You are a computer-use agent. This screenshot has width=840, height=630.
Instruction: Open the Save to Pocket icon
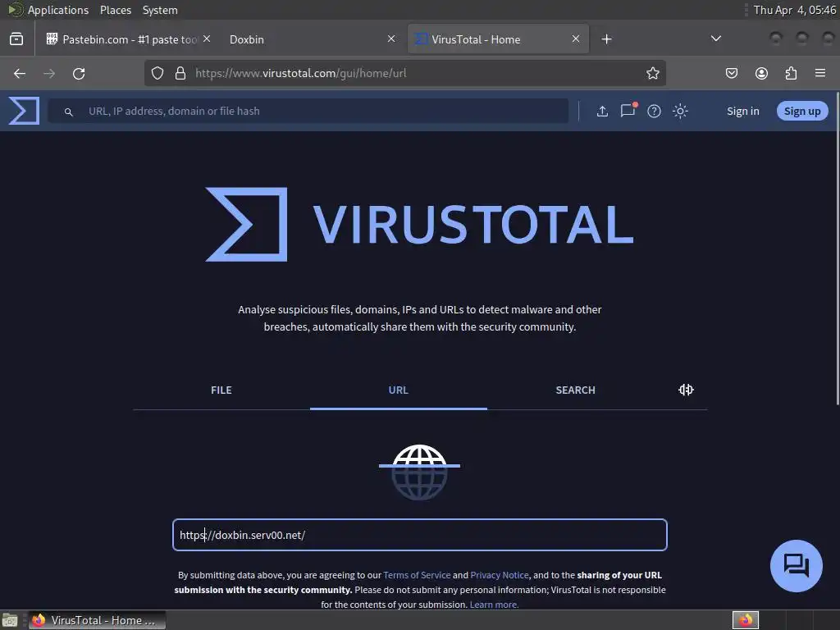[x=732, y=73]
